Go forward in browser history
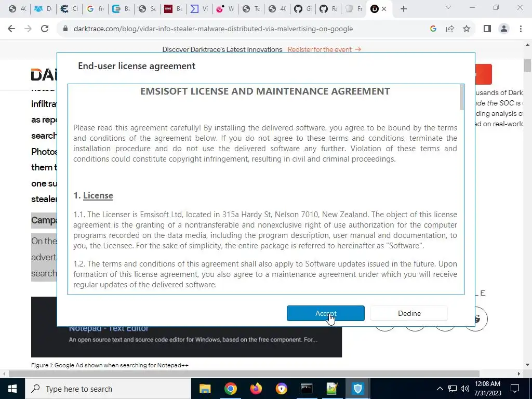 [28, 29]
